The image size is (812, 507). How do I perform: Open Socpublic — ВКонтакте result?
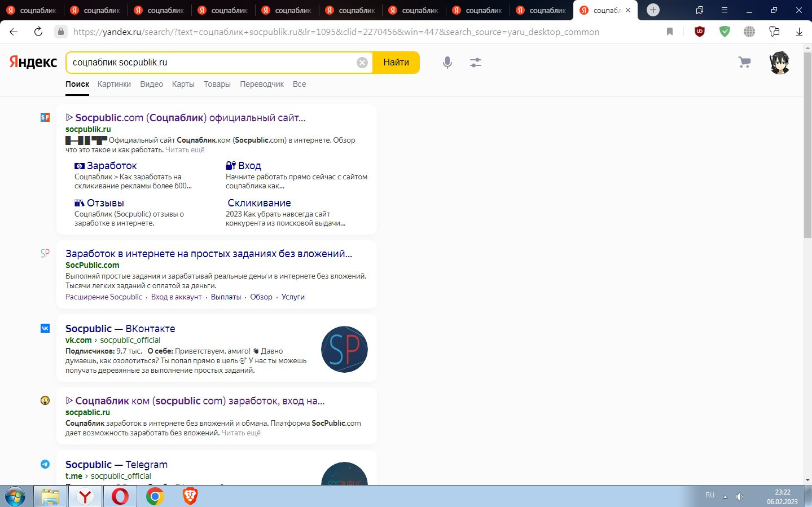click(x=120, y=329)
